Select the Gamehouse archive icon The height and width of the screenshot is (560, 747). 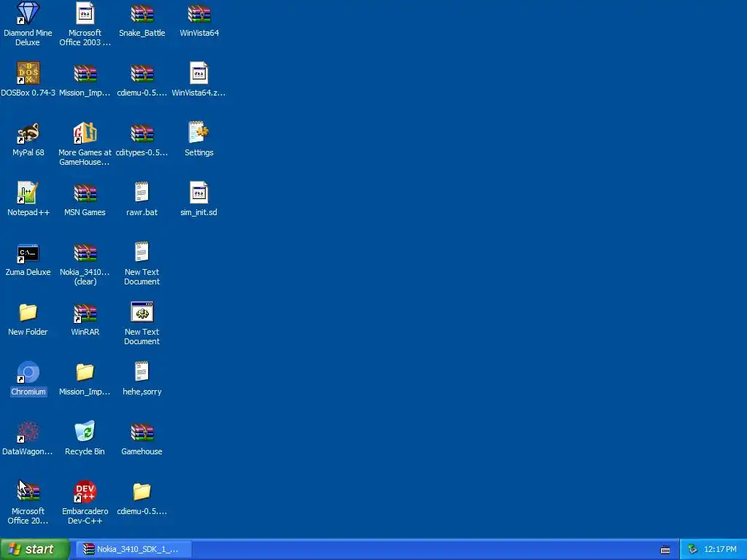click(142, 432)
